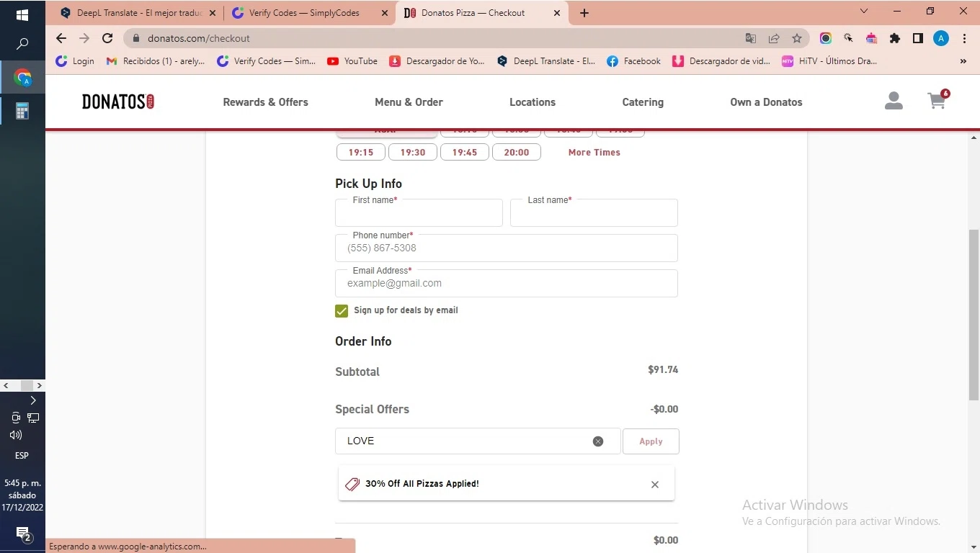
Task: Open the Chrome profile avatar
Action: 941,38
